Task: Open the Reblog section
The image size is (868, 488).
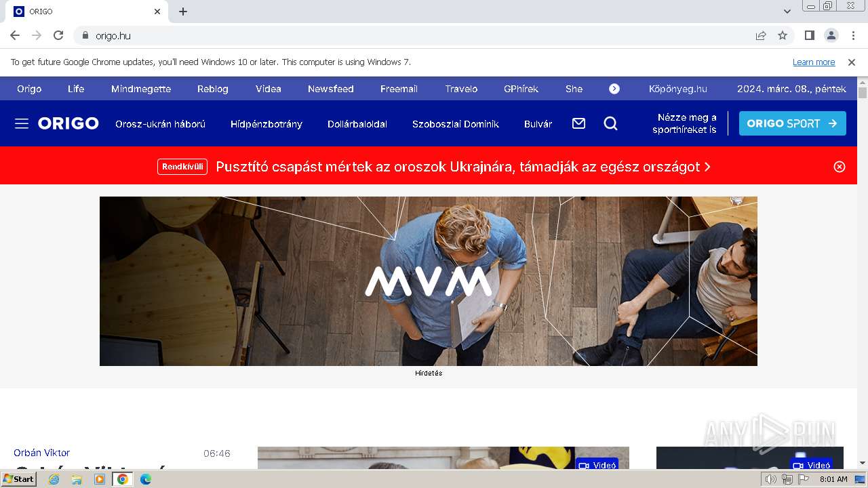Action: 213,89
